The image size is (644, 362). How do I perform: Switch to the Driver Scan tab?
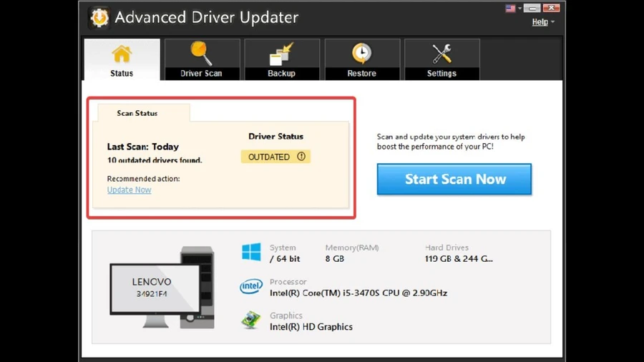point(202,59)
